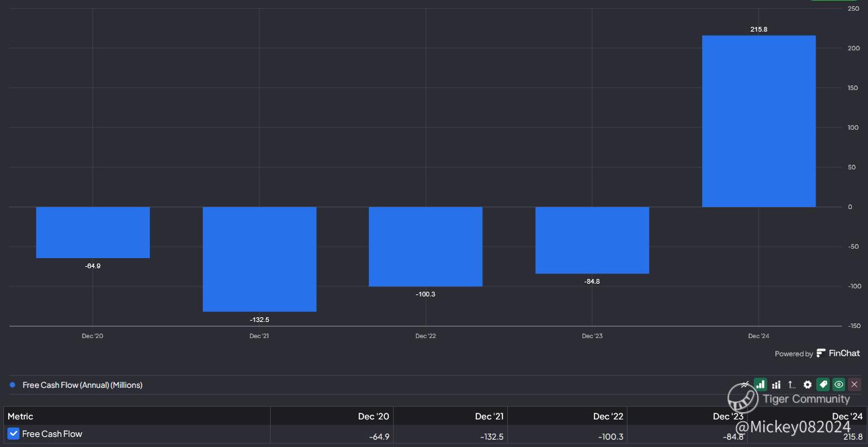The height and width of the screenshot is (447, 868).
Task: Click Free Cash Flow (Annual) legend label
Action: [82, 385]
